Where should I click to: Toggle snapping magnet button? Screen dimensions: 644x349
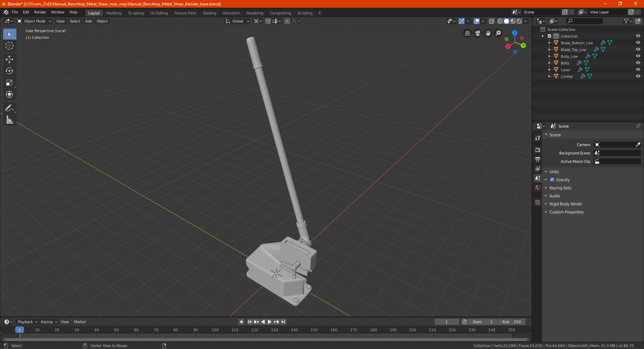[x=268, y=21]
